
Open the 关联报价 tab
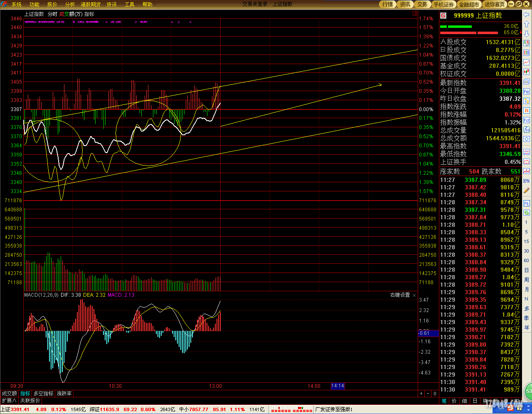point(30,400)
